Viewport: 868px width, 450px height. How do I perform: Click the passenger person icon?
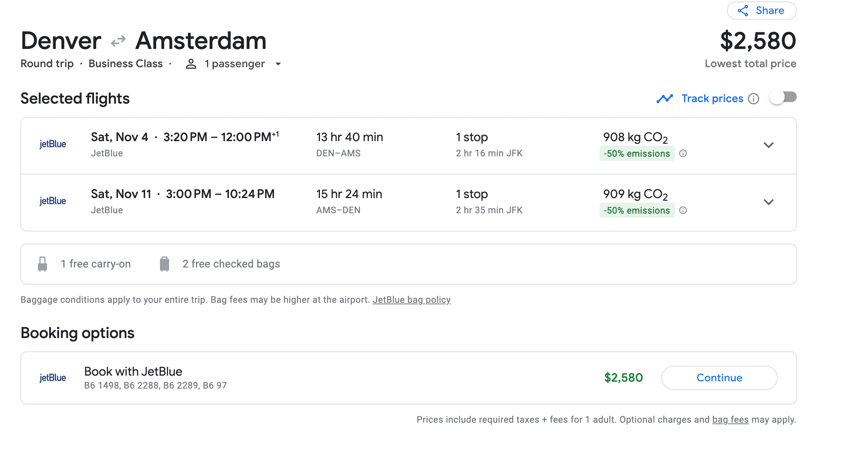coord(191,64)
